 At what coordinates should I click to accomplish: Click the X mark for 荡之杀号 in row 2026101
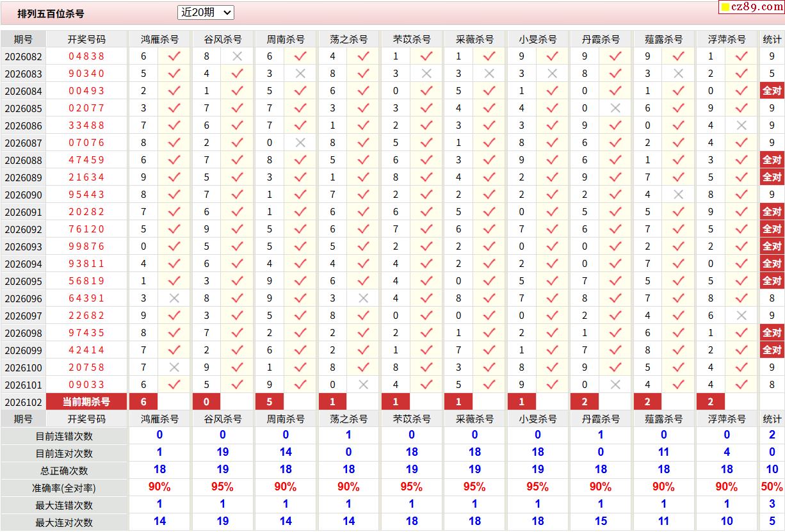(x=363, y=385)
